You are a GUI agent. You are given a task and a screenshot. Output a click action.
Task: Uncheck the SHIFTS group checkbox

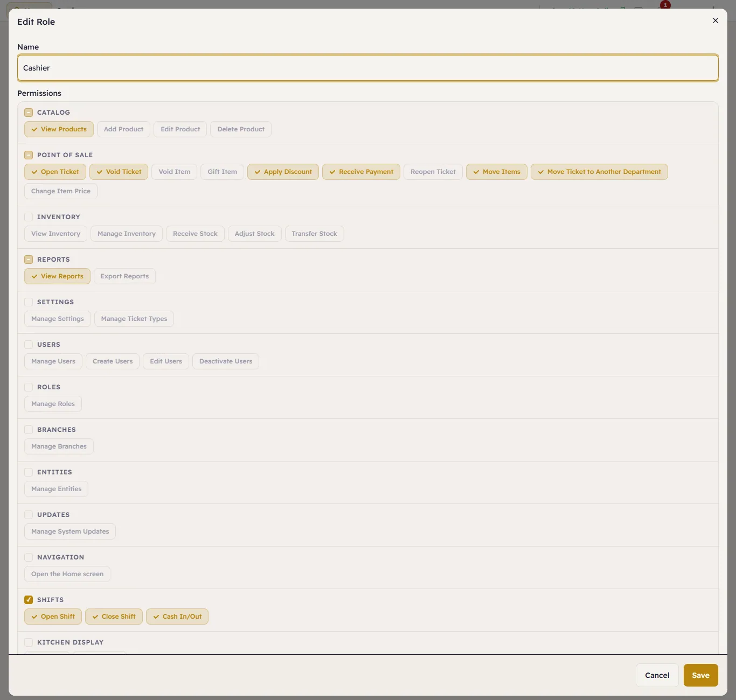[x=29, y=600]
